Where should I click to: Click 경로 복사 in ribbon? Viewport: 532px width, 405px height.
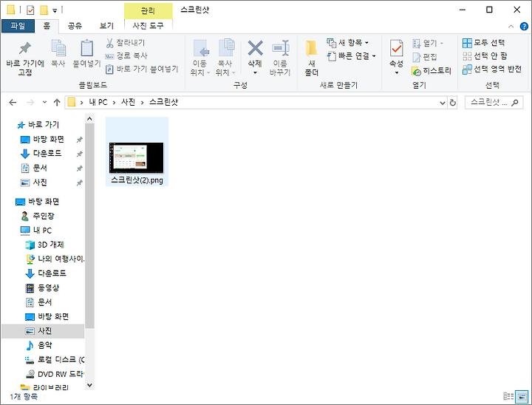(126, 55)
